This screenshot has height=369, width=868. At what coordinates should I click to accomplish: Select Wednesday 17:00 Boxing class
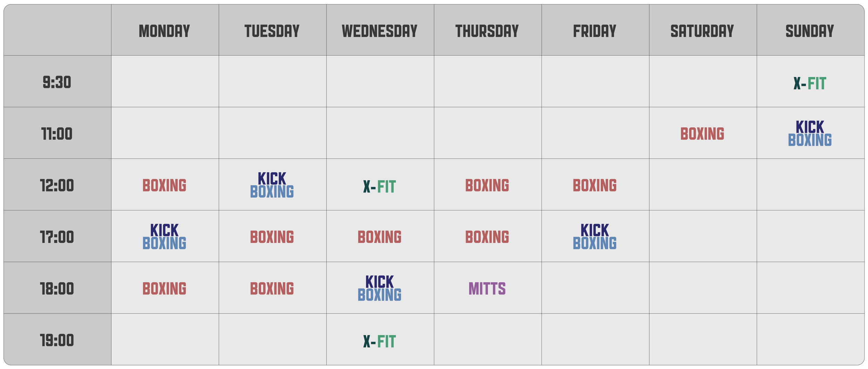380,237
